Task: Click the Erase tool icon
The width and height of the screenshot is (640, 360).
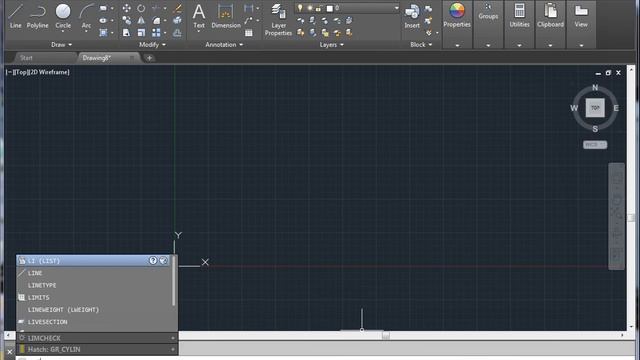Action: click(x=177, y=8)
